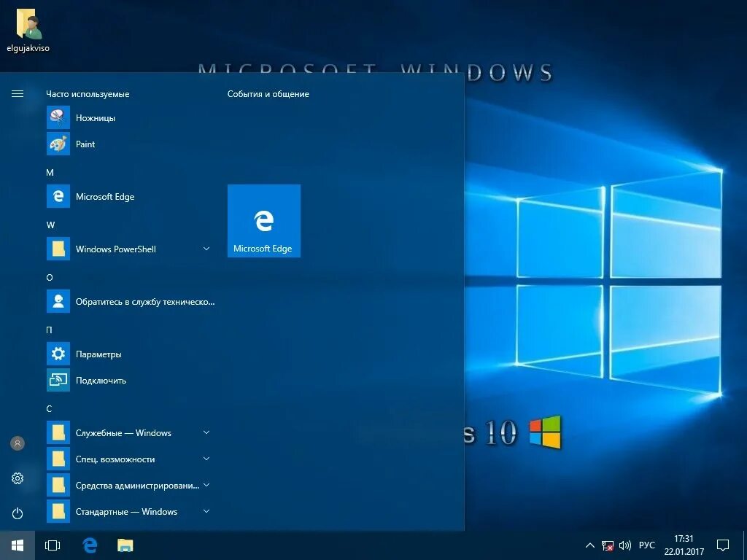Screen dimensions: 747x560
Task: Click the Windows Start button on the taskbar
Action: tap(18, 545)
